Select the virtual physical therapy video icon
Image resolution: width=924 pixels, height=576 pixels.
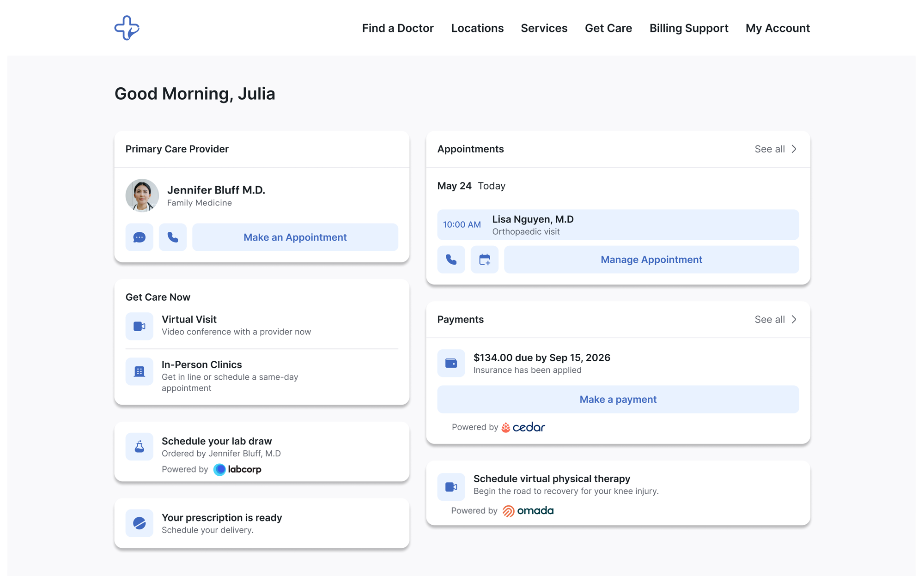(451, 486)
